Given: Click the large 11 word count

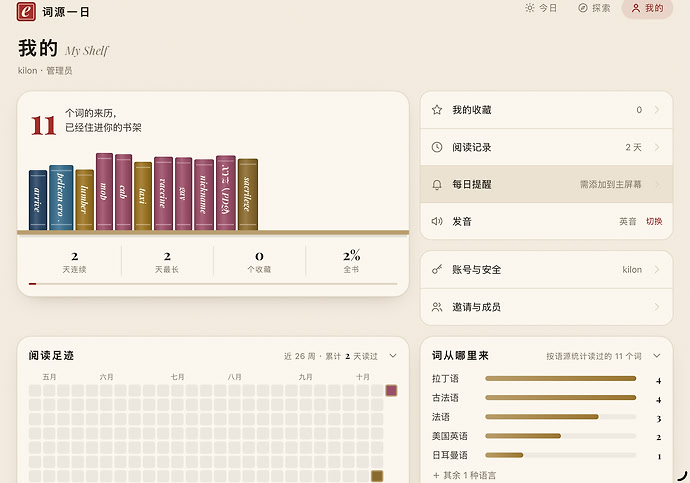Looking at the screenshot, I should coord(43,125).
